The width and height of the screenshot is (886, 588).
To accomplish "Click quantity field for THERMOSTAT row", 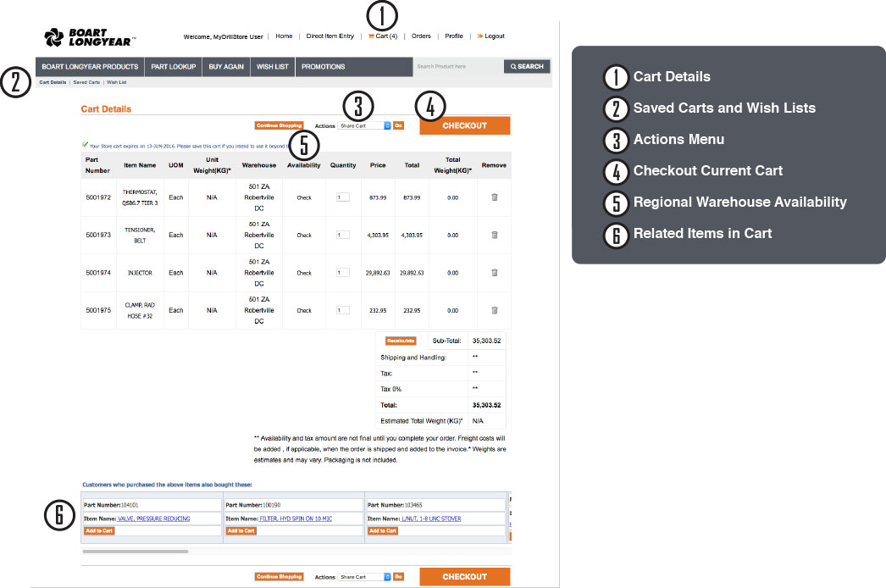I will pyautogui.click(x=343, y=197).
